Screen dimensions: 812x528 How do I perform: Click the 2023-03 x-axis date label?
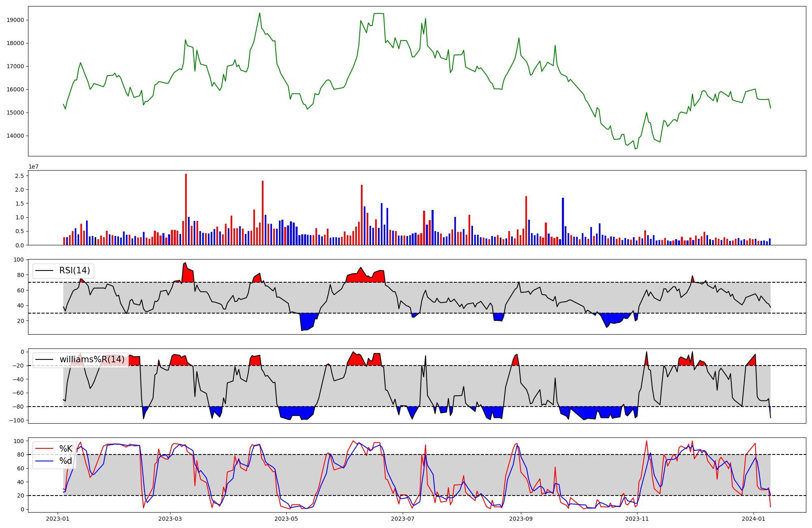pos(170,519)
